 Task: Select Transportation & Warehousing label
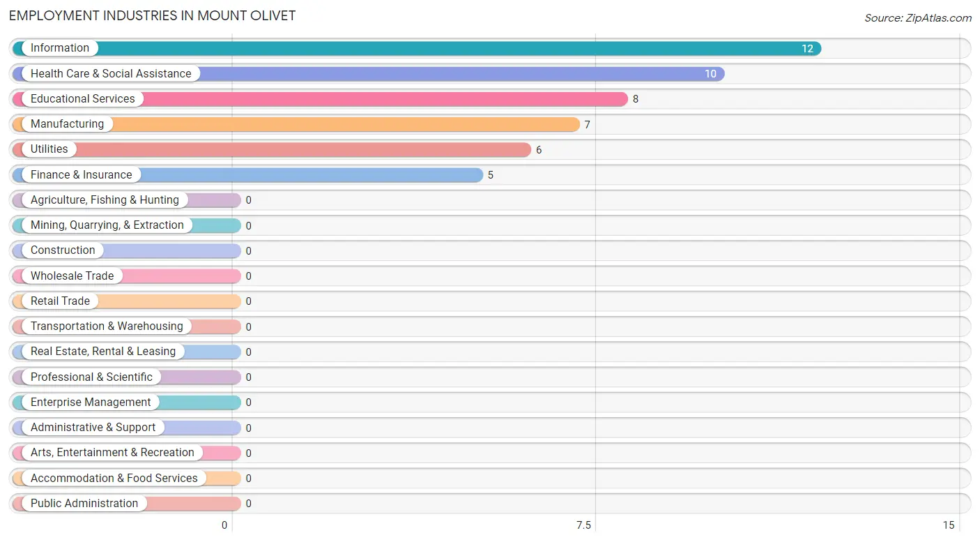pos(107,326)
